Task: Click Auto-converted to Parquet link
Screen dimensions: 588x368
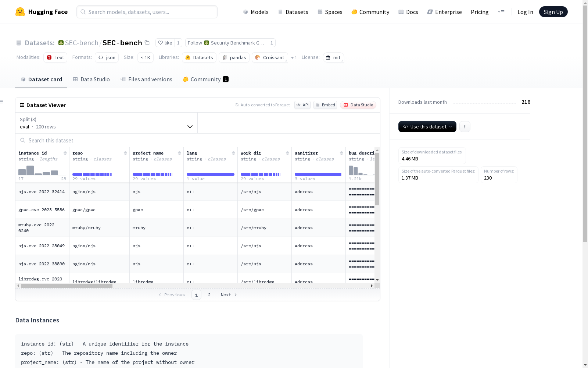Action: point(263,105)
